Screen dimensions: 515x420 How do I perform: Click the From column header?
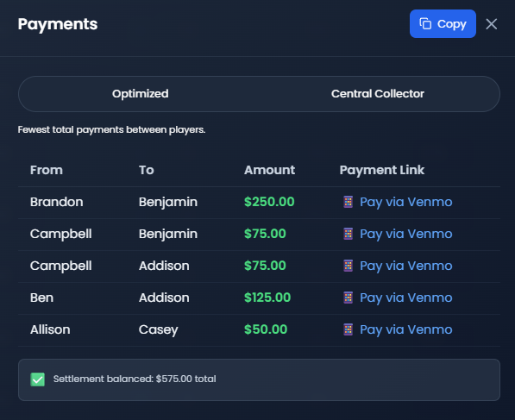(x=47, y=170)
